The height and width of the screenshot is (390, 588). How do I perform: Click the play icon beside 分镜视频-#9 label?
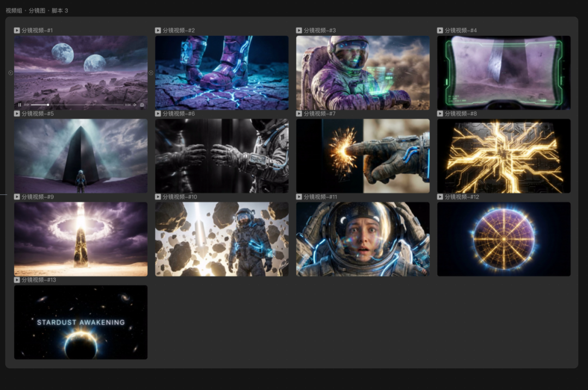pyautogui.click(x=17, y=197)
